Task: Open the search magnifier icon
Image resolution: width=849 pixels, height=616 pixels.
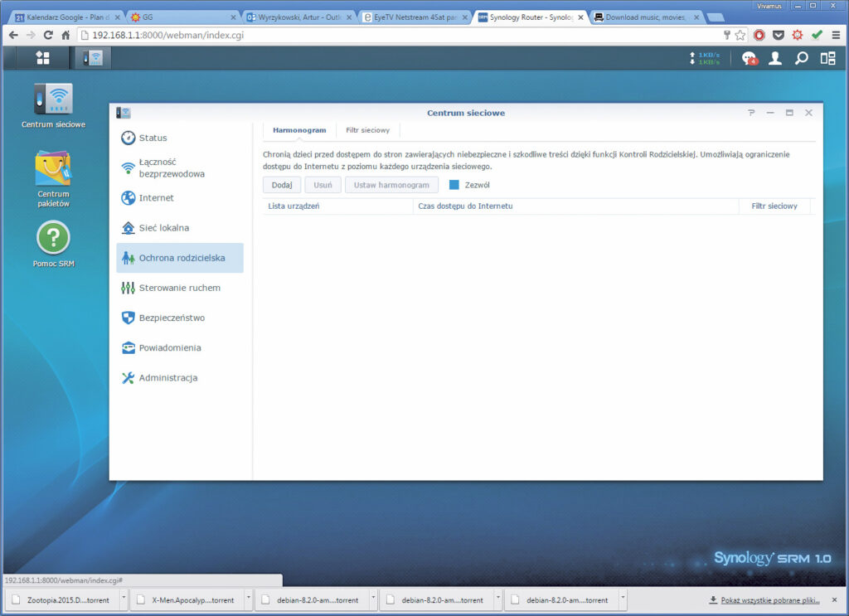Action: click(801, 58)
